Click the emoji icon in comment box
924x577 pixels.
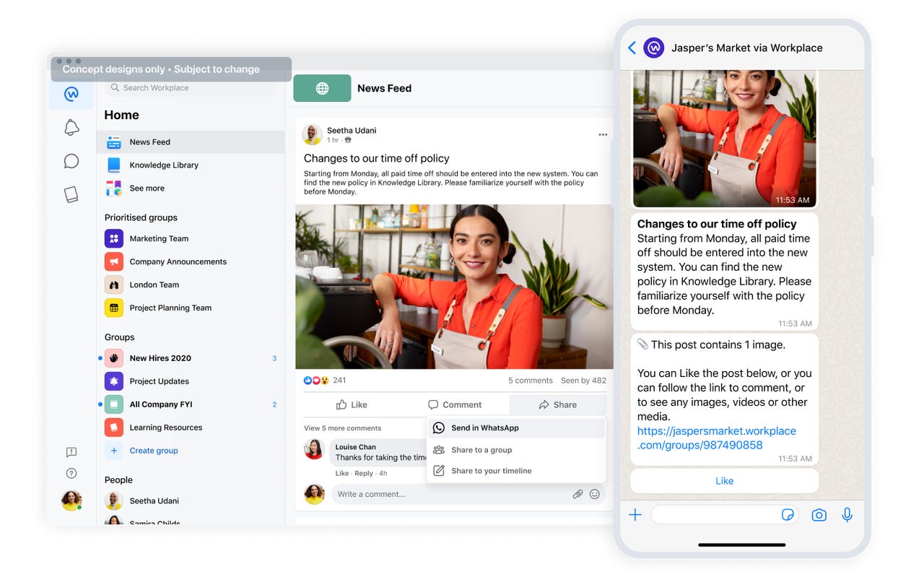coord(595,494)
